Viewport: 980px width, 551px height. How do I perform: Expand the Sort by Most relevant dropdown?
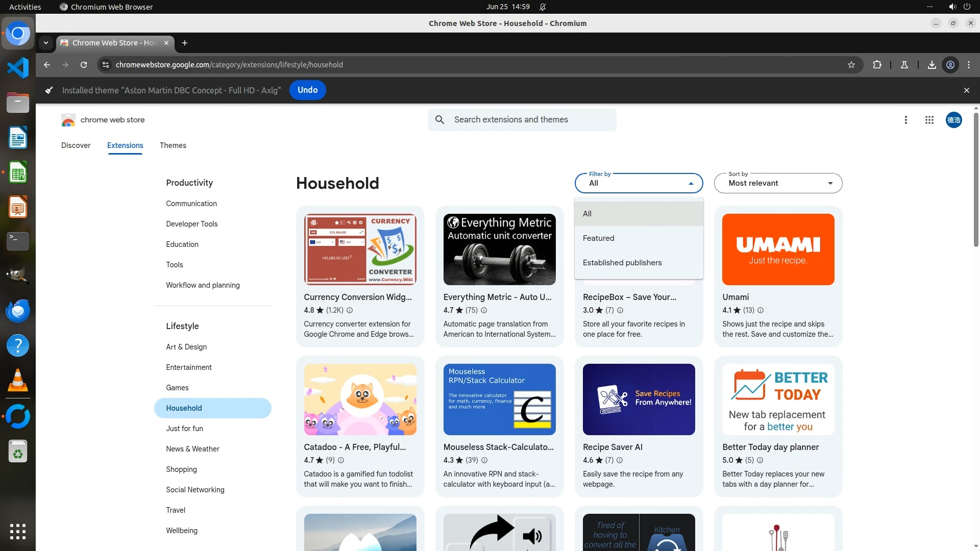click(x=777, y=183)
